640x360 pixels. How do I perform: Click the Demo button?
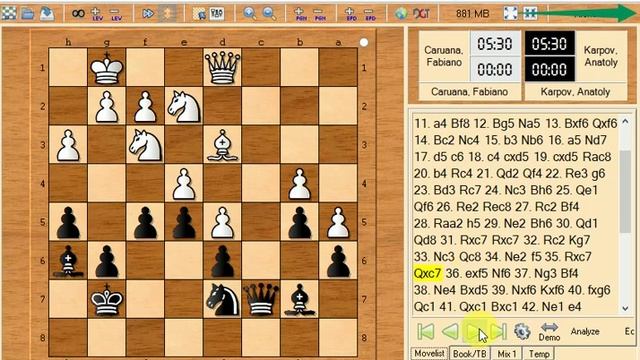tap(549, 332)
